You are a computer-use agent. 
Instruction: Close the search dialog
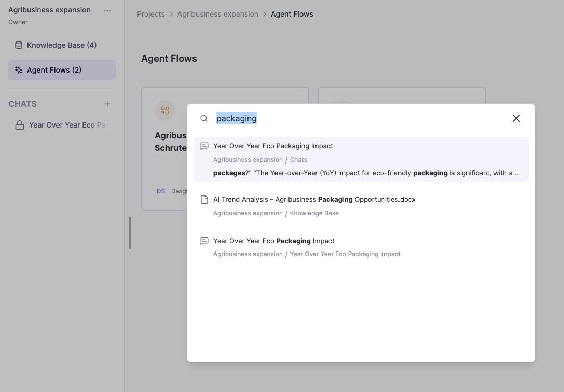pyautogui.click(x=516, y=118)
